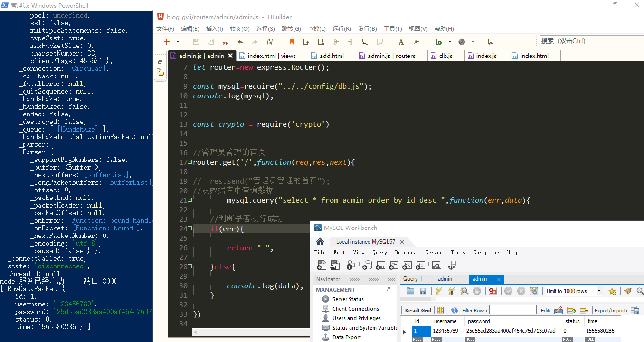Open the Database menu in MySQL Workbench

(x=406, y=252)
